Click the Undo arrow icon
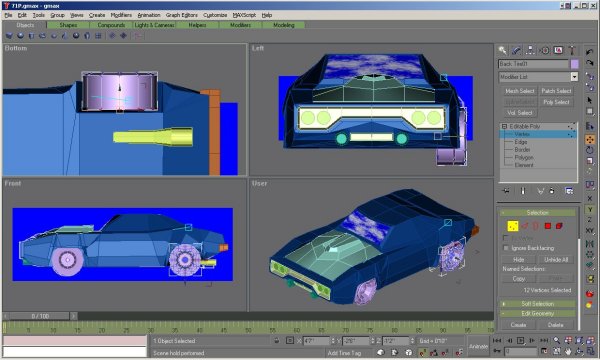Image resolution: width=600 pixels, height=360 pixels. point(589,52)
